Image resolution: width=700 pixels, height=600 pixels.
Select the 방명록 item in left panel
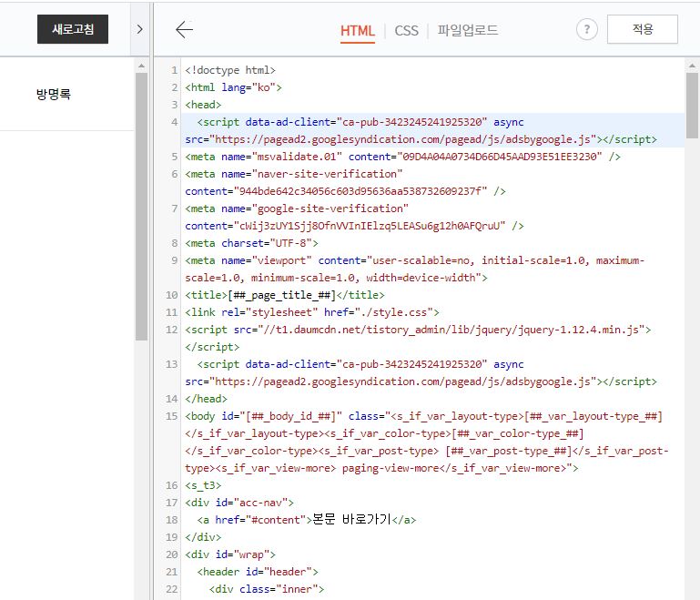[x=53, y=94]
